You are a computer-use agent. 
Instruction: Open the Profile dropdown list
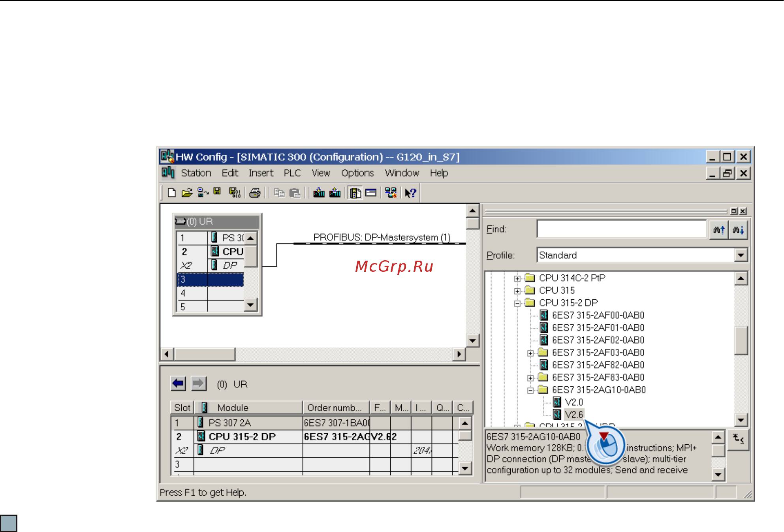click(741, 255)
